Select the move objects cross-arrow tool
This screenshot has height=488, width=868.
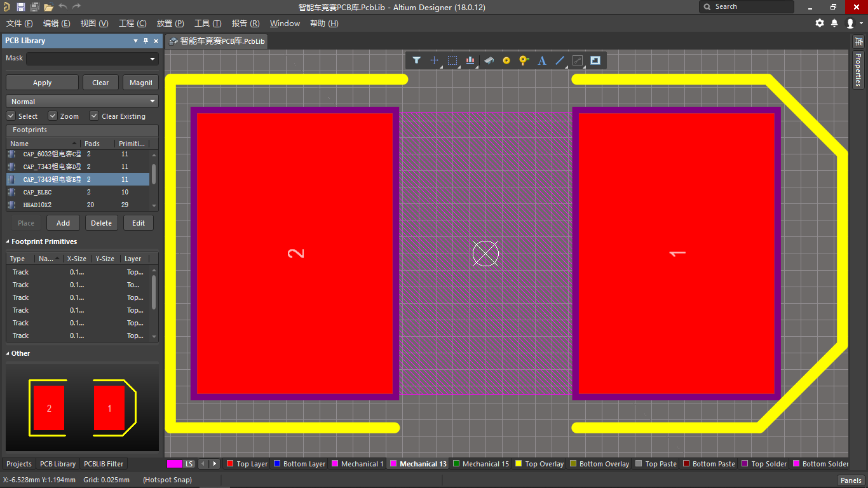[435, 60]
